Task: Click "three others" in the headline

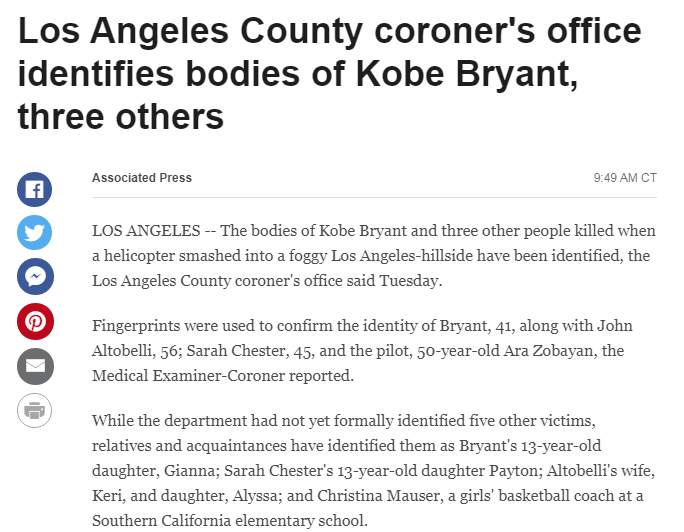Action: coord(121,117)
